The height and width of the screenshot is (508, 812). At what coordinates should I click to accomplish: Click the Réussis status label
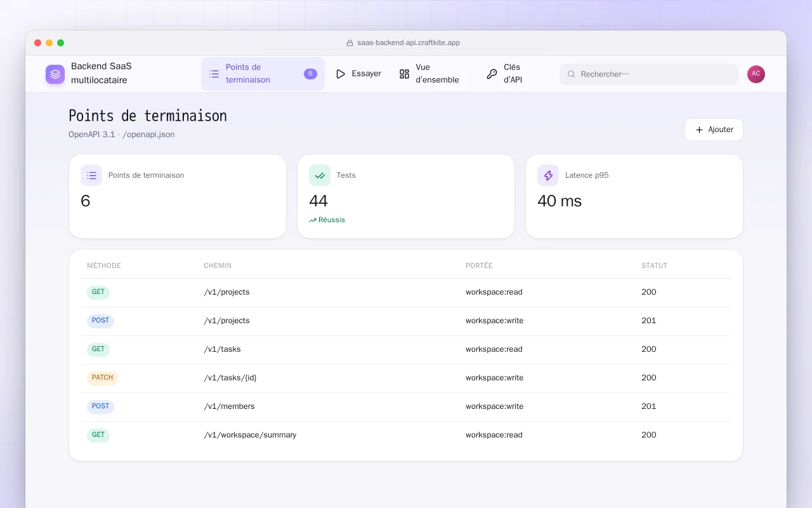(x=332, y=220)
